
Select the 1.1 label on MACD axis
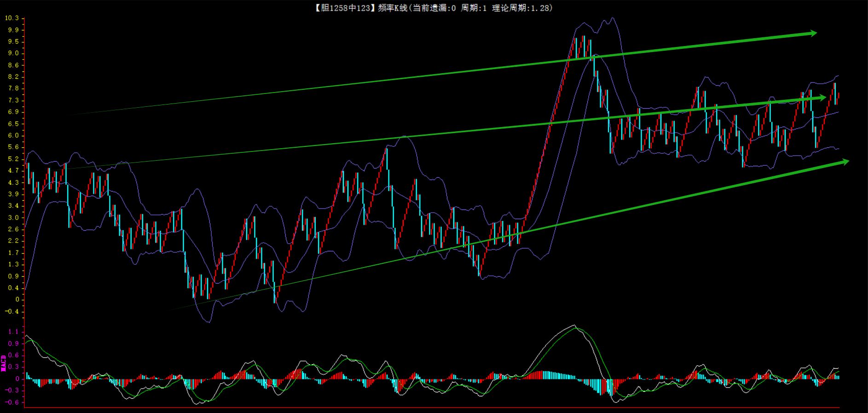13,332
